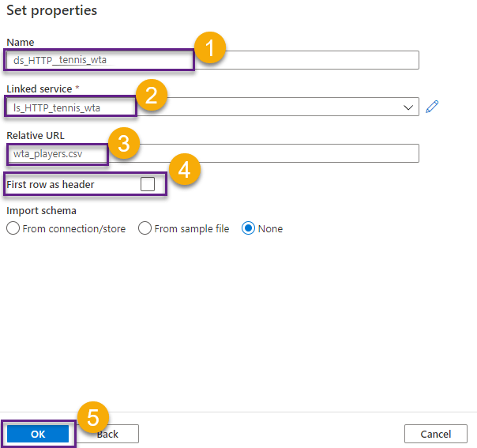The width and height of the screenshot is (477, 448).
Task: Choose the From sample file radio option
Action: 145,228
